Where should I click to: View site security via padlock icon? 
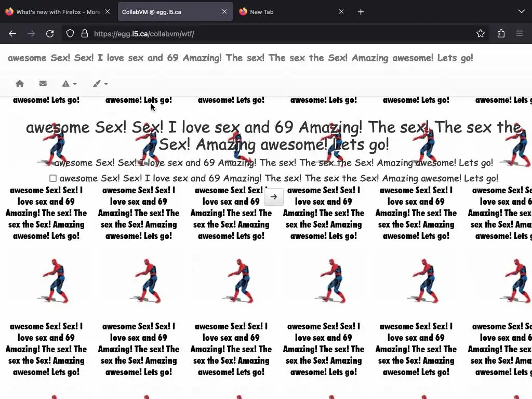[x=85, y=34]
